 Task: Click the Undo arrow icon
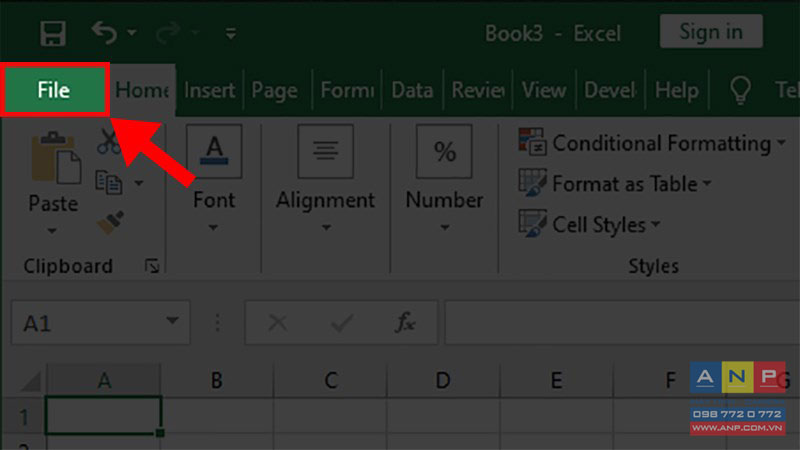click(105, 32)
